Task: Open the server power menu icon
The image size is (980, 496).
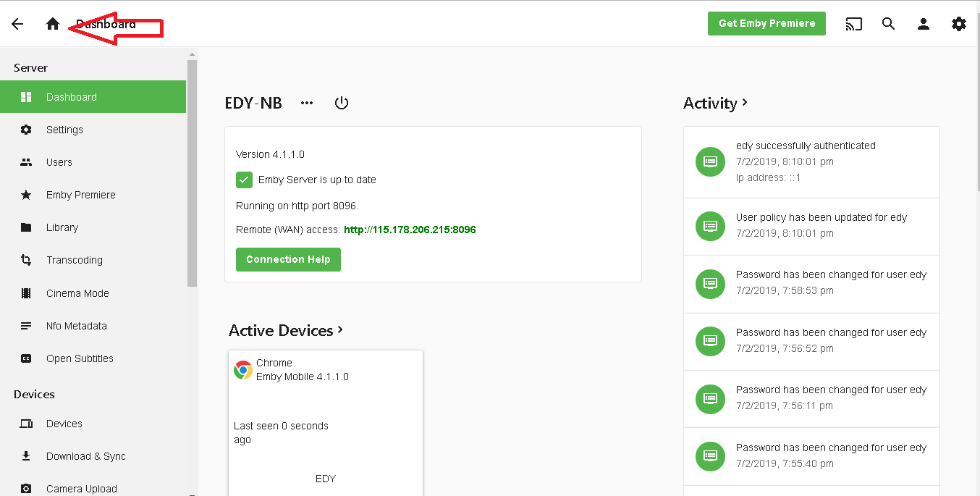Action: [x=342, y=103]
